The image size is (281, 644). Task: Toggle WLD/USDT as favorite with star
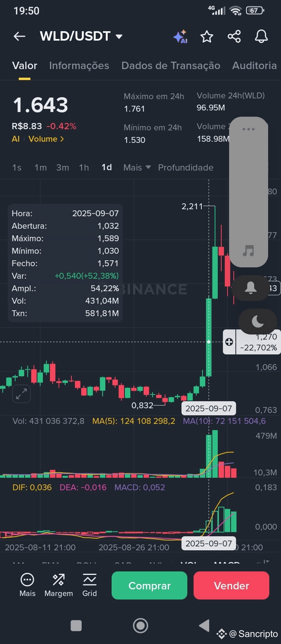point(207,36)
